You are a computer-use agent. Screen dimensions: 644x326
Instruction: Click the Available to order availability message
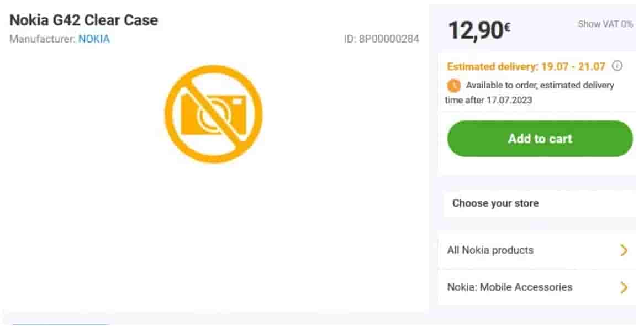(x=530, y=92)
